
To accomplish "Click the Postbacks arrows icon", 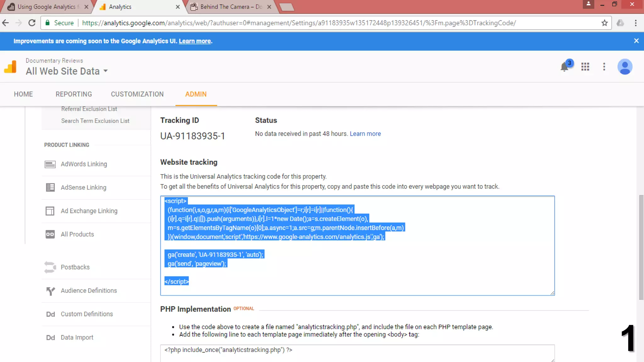I will pos(50,267).
